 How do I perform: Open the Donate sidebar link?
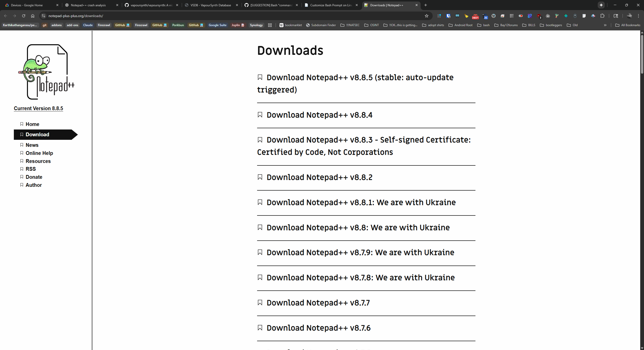point(34,177)
